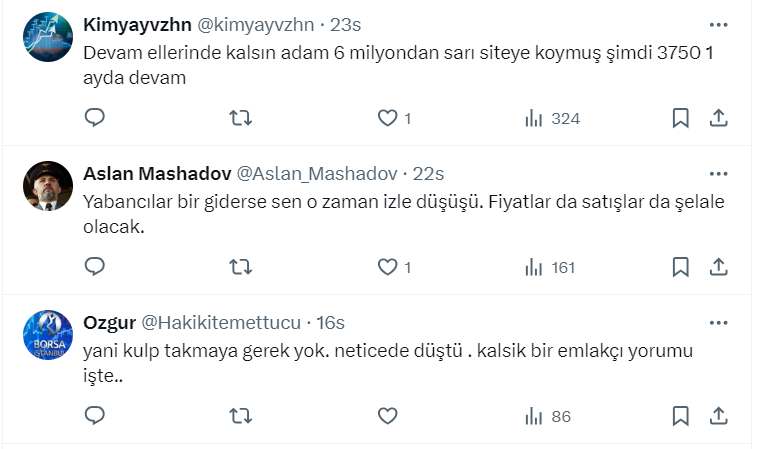
Task: Reply to Aslan Mashadov's tweet
Action: pyautogui.click(x=95, y=266)
